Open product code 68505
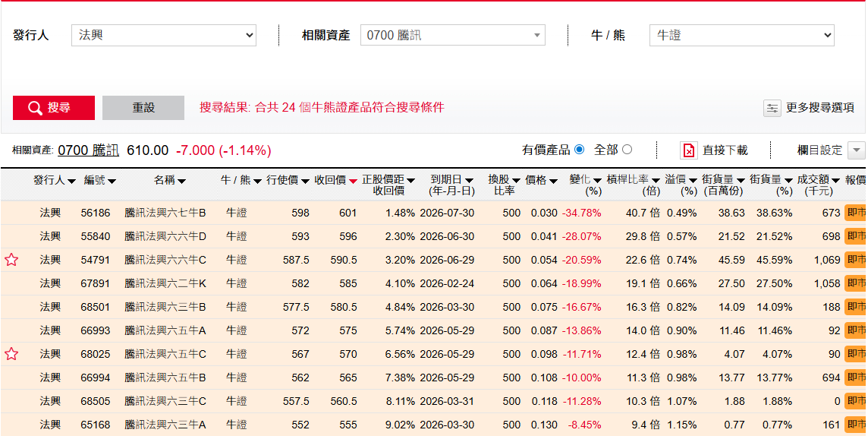Viewport: 868px width, 436px height. (x=95, y=401)
